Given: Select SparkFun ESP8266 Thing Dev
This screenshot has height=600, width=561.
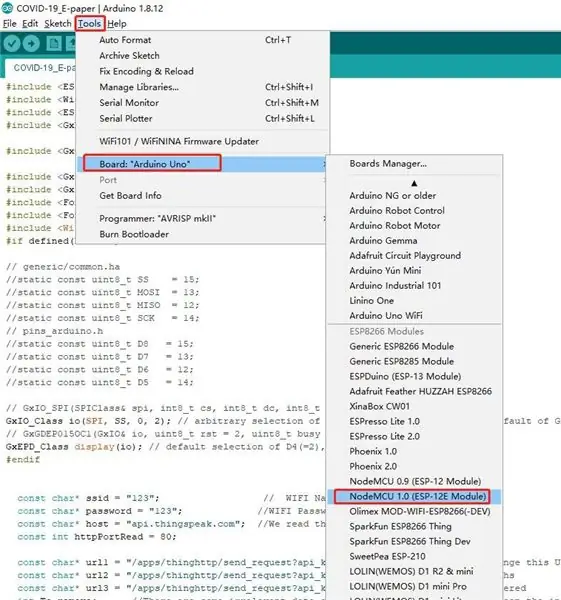Looking at the screenshot, I should [x=414, y=541].
